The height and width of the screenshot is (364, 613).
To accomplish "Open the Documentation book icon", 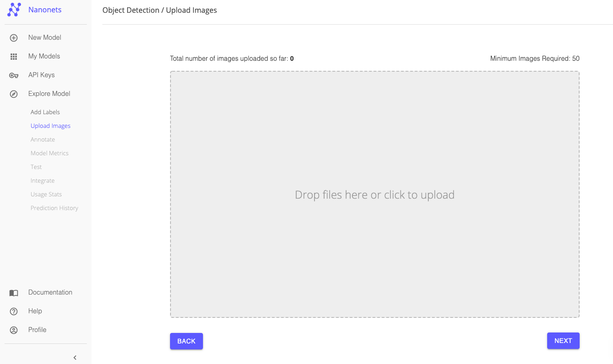I will coord(14,293).
